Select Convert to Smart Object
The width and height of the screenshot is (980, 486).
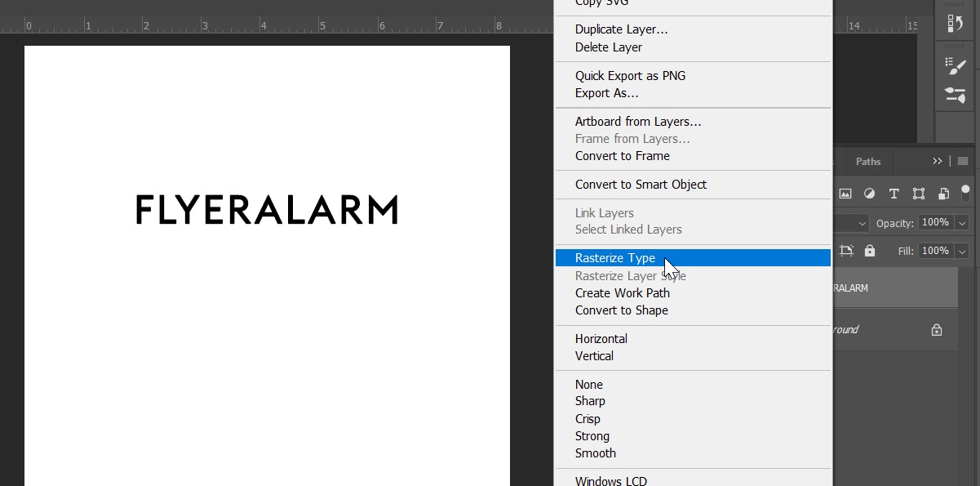click(641, 185)
